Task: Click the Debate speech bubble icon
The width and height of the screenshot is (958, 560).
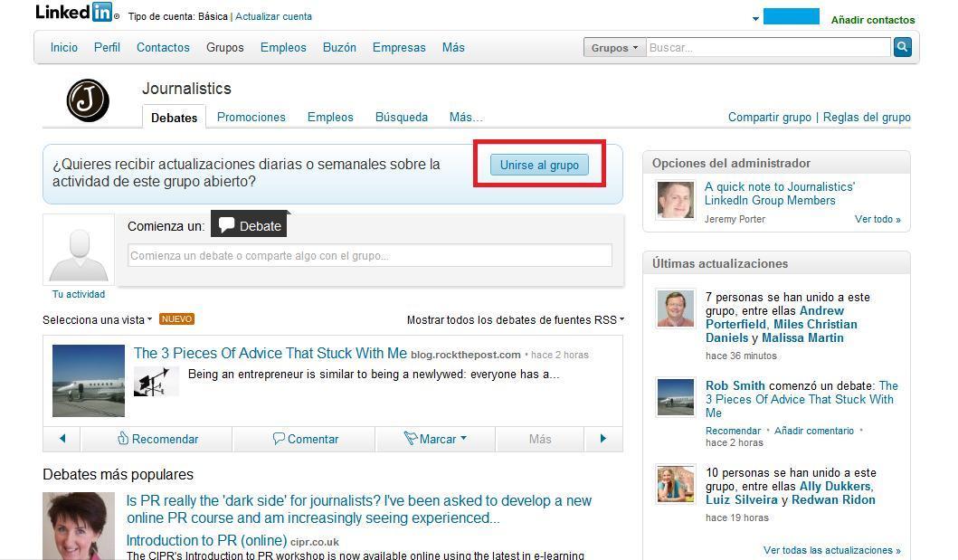Action: pyautogui.click(x=227, y=225)
